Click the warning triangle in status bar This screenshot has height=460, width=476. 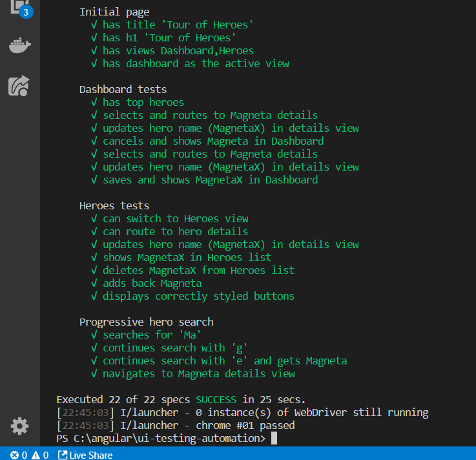tap(36, 455)
